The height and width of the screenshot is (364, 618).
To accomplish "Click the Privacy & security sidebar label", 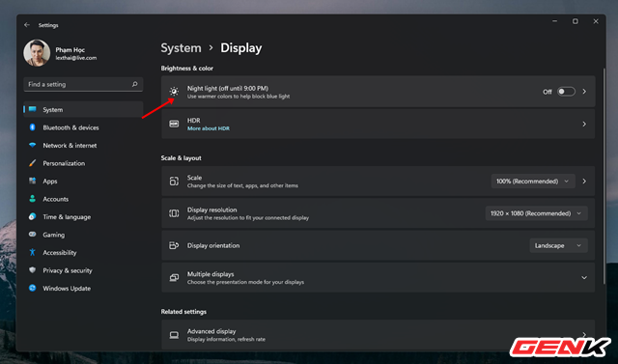I will click(x=68, y=270).
